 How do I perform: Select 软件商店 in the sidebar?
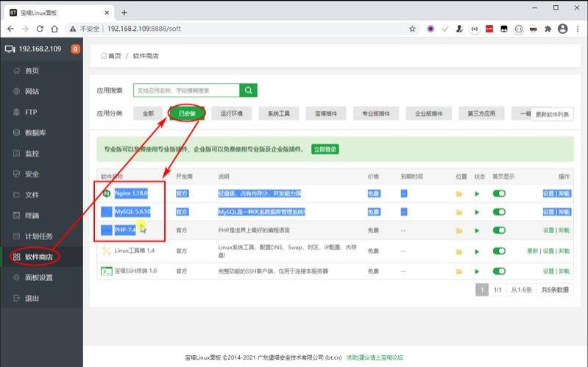[x=38, y=257]
